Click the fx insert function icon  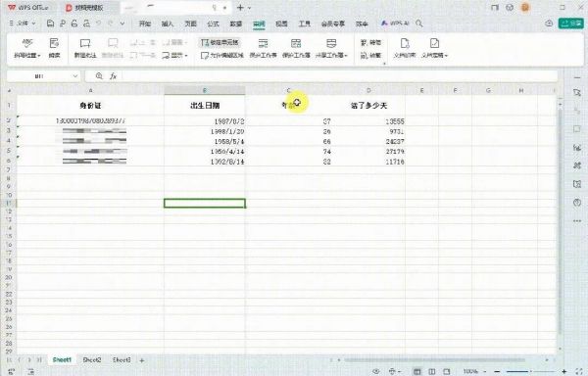click(113, 76)
